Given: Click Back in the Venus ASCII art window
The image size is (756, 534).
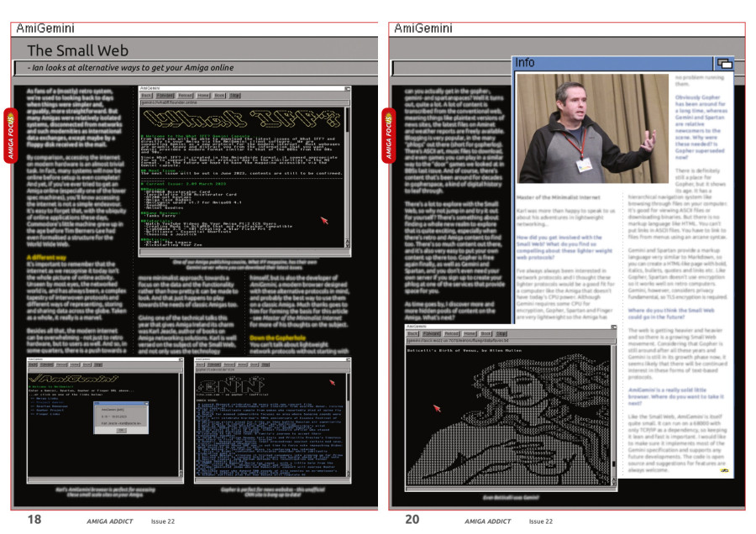Looking at the screenshot, I should point(412,333).
